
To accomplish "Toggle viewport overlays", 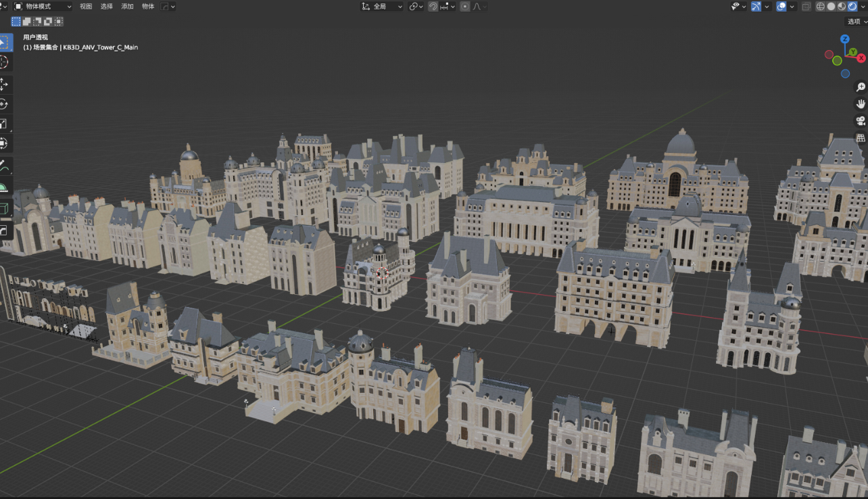I will [781, 6].
